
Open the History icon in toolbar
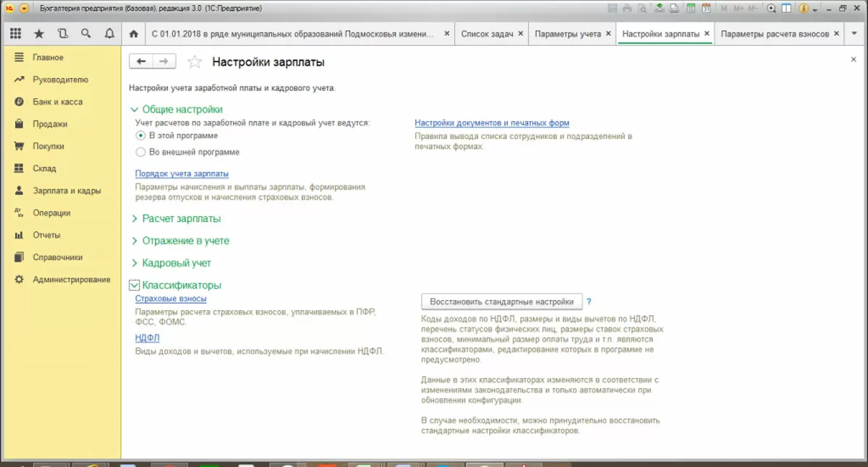coord(62,33)
